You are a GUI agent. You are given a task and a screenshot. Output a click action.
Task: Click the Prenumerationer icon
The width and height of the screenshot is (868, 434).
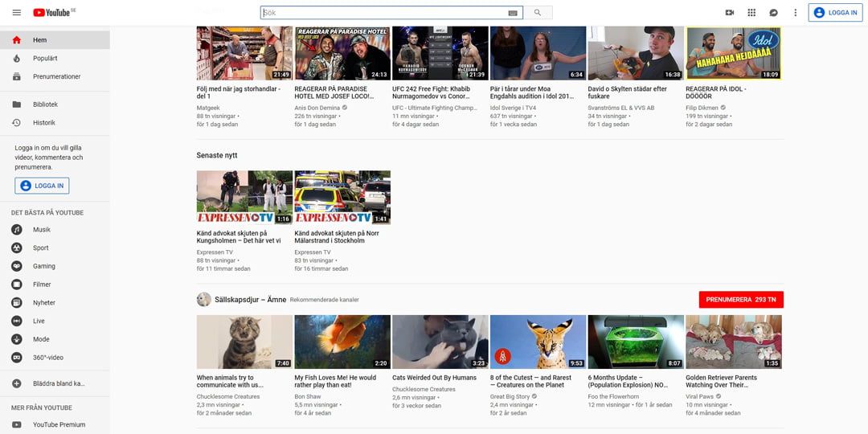click(x=17, y=76)
